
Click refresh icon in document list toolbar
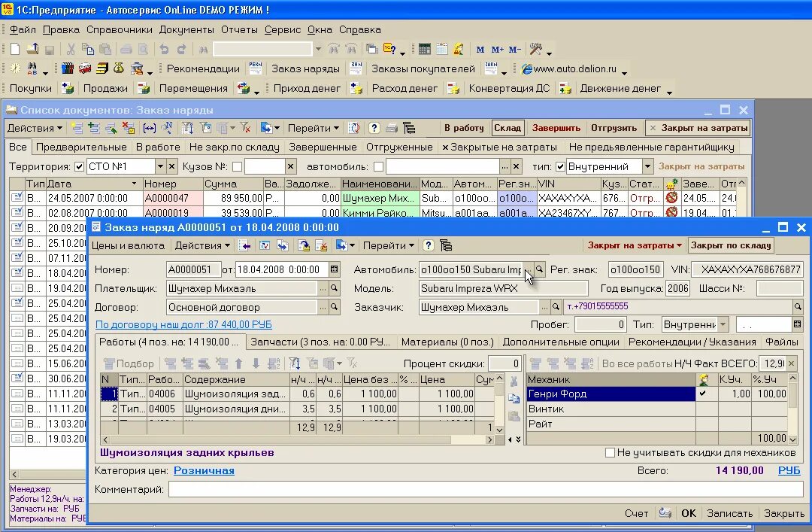tap(355, 128)
